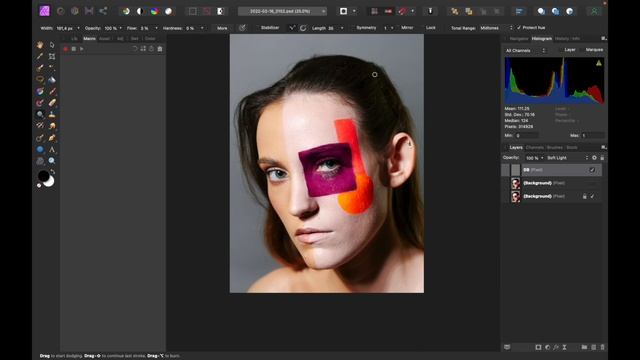Switch to the Channels tab
Viewport: 640px width, 360px height.
pos(535,147)
